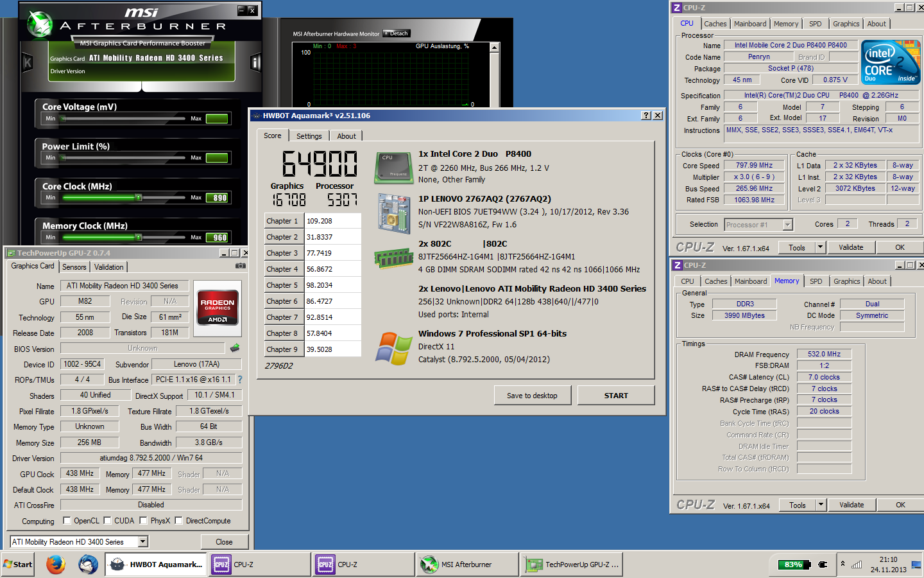924x578 pixels.
Task: Click the Memory Clock value field 960
Action: 217,238
